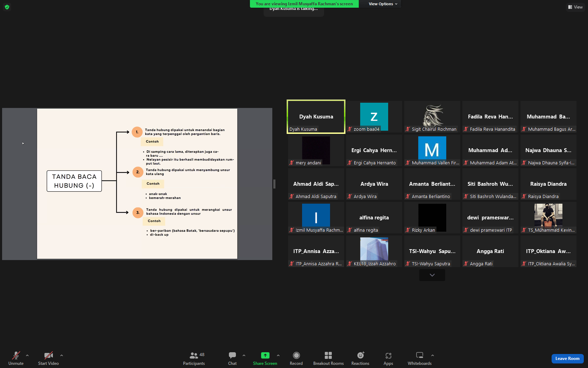Expand Whiteboards options arrow
588x368 pixels.
click(433, 355)
